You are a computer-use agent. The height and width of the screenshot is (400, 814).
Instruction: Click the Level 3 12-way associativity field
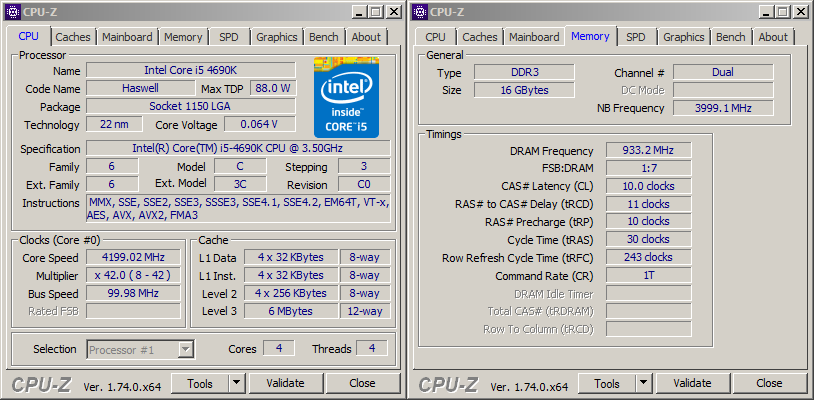365,311
